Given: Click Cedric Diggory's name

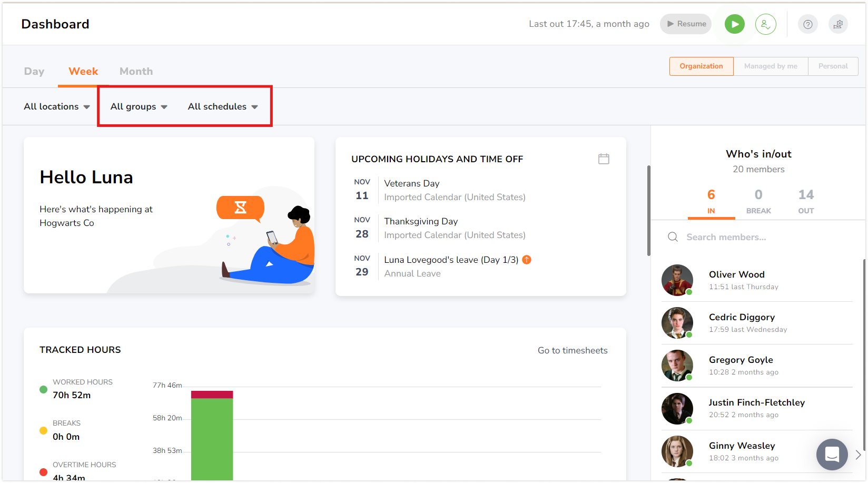Looking at the screenshot, I should pos(742,317).
